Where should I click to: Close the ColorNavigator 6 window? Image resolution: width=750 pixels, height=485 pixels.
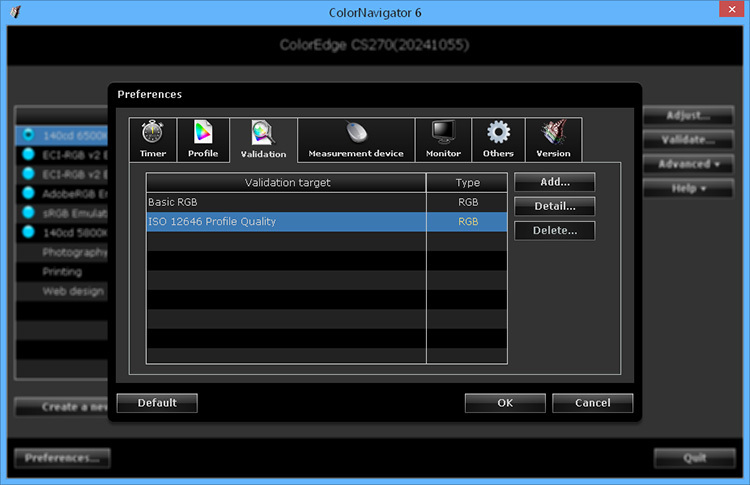click(731, 9)
